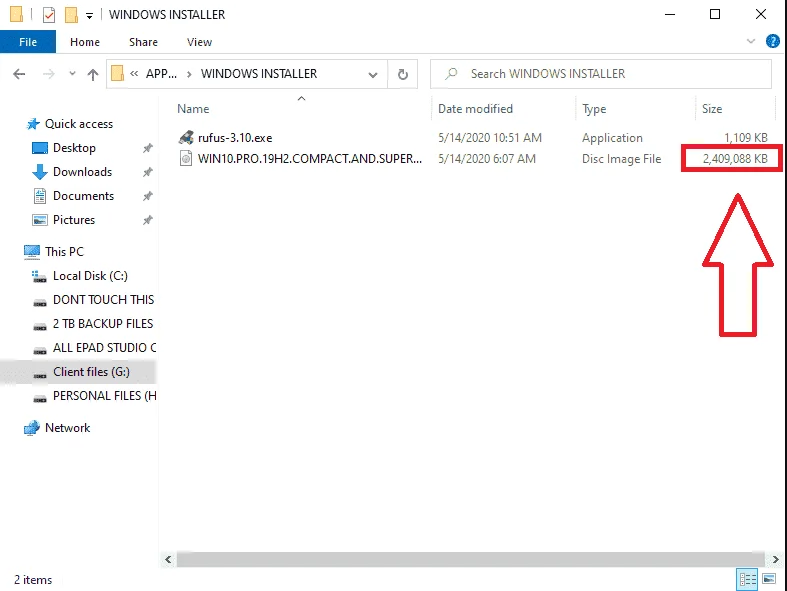787x591 pixels.
Task: Click the 5/14/2020 10:51 AM date cell
Action: (489, 138)
